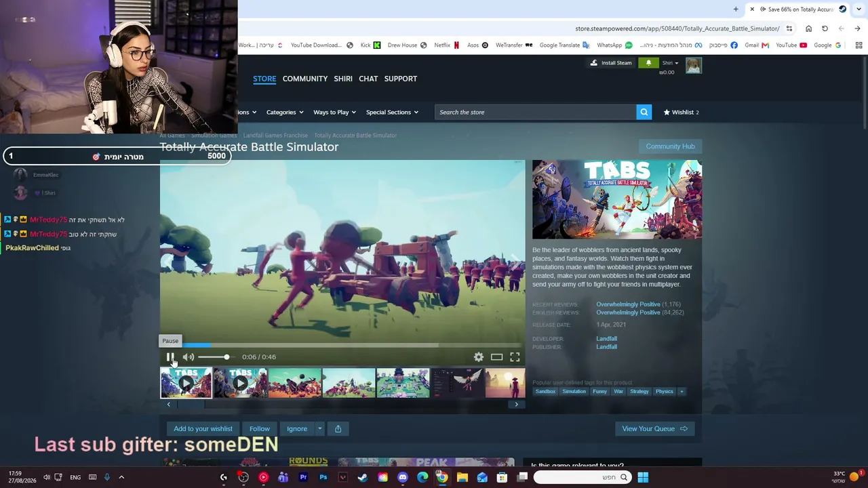Open the Landfall publisher link
The image size is (868, 488).
[x=606, y=347]
